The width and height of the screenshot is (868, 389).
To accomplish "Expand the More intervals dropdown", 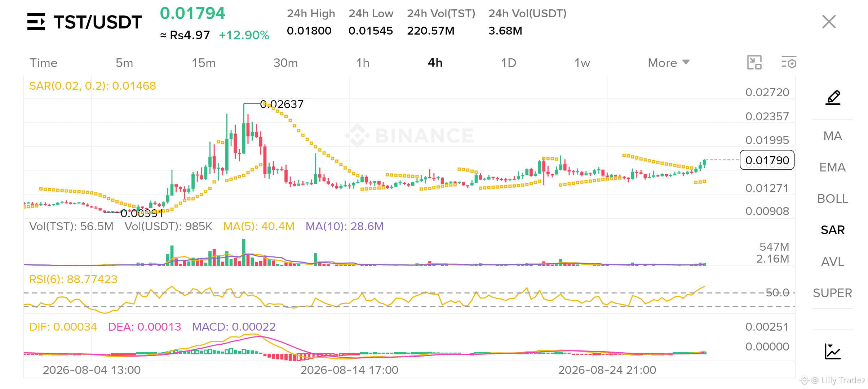I will (669, 63).
